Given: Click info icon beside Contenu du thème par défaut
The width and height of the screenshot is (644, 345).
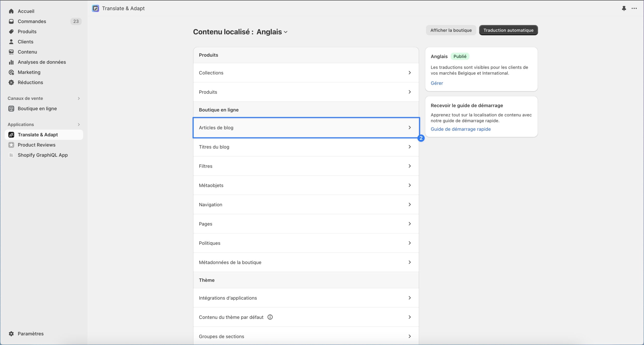Looking at the screenshot, I should [x=270, y=317].
